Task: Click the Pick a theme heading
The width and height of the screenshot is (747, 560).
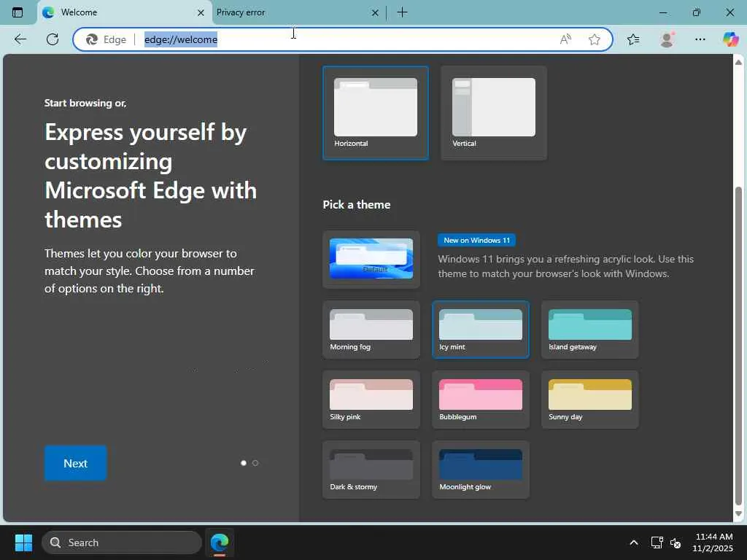Action: coord(356,205)
